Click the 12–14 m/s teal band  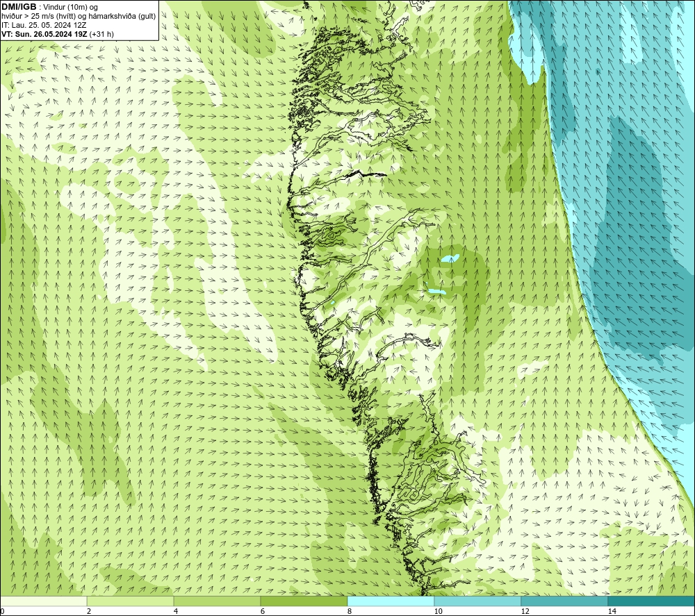pyautogui.click(x=564, y=601)
